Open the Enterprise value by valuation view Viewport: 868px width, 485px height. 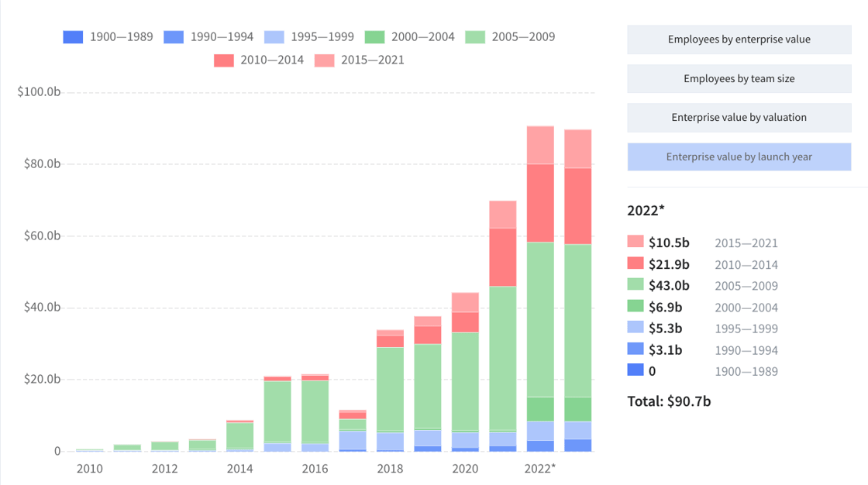(739, 117)
